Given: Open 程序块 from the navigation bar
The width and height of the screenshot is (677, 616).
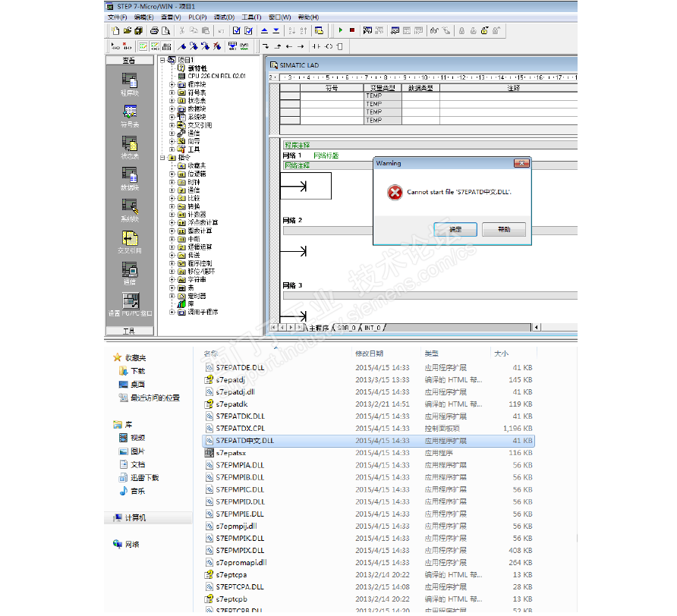Looking at the screenshot, I should click(130, 85).
